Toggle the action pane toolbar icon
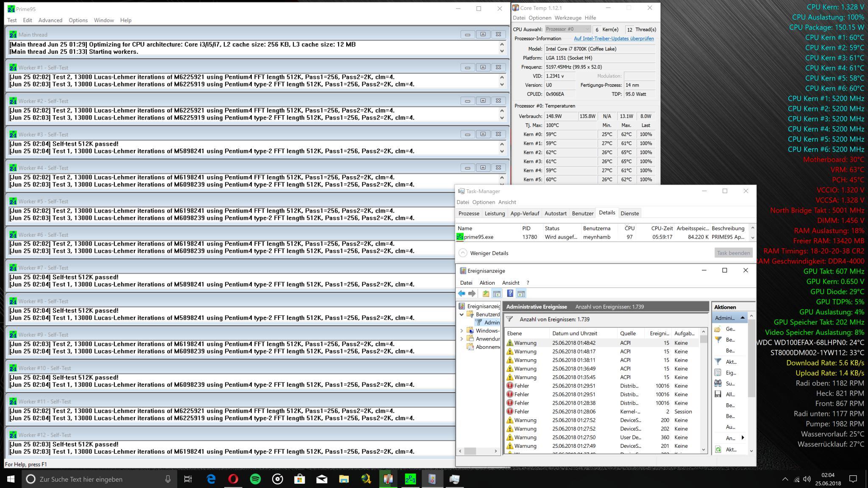This screenshot has height=488, width=868. (x=521, y=294)
